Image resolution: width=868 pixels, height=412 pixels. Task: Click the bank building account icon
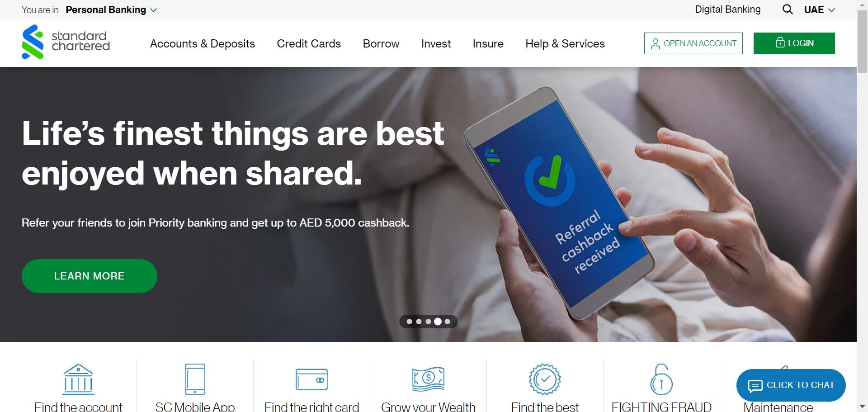coord(78,379)
